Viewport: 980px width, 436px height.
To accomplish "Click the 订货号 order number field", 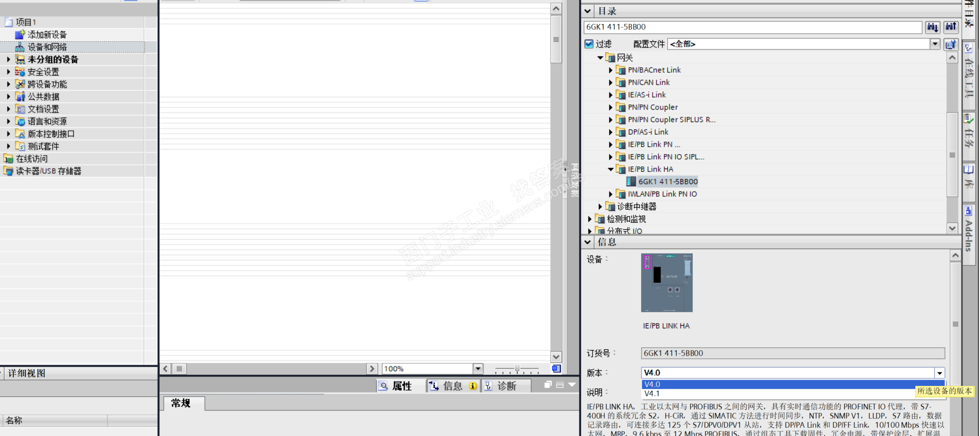I will click(x=793, y=353).
